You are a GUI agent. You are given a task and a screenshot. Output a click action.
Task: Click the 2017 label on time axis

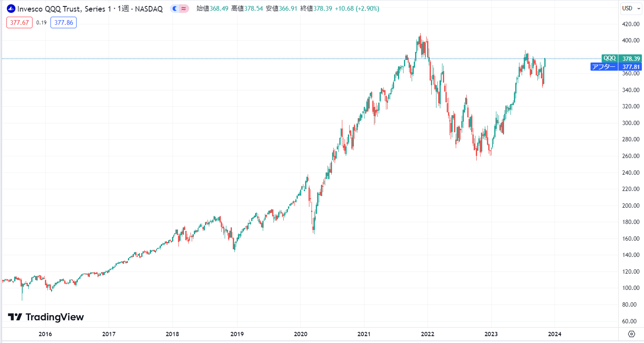109,334
